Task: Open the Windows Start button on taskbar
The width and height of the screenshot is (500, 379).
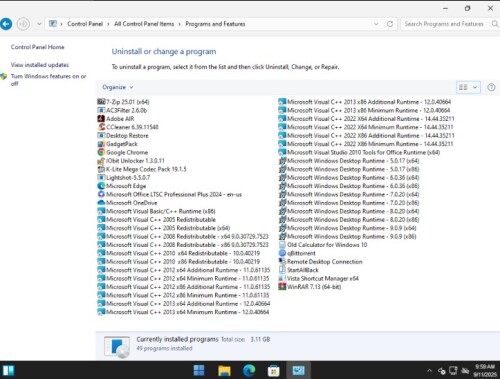Action: point(199,370)
